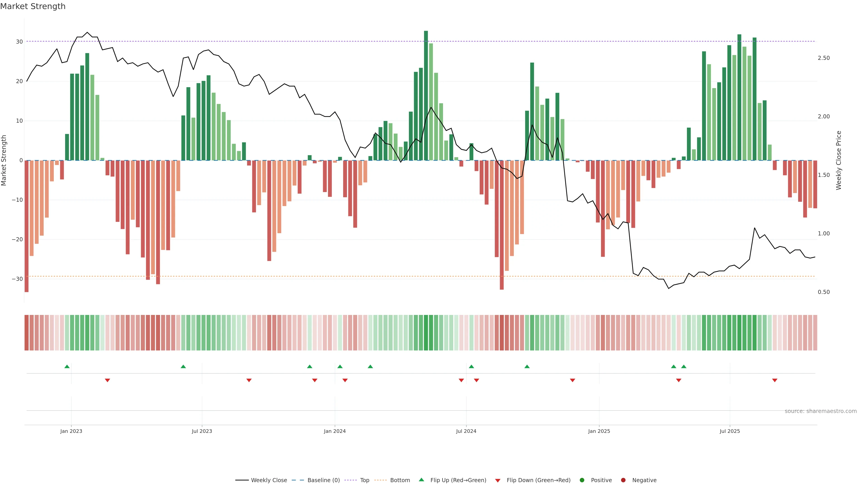Click Bottom dotted line legend icon
The height and width of the screenshot is (488, 868).
click(x=380, y=480)
